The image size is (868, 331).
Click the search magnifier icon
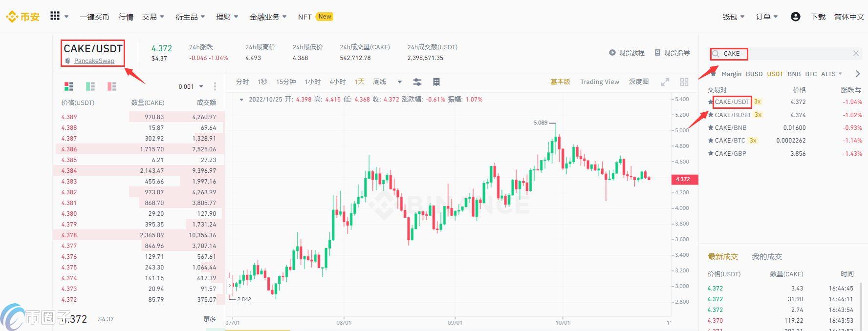click(x=716, y=54)
